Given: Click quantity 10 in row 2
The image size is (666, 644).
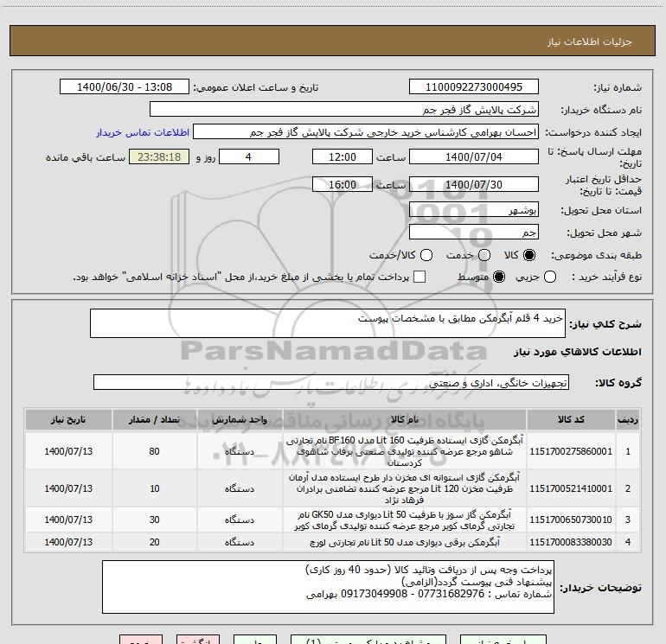Looking at the screenshot, I should [x=154, y=488].
